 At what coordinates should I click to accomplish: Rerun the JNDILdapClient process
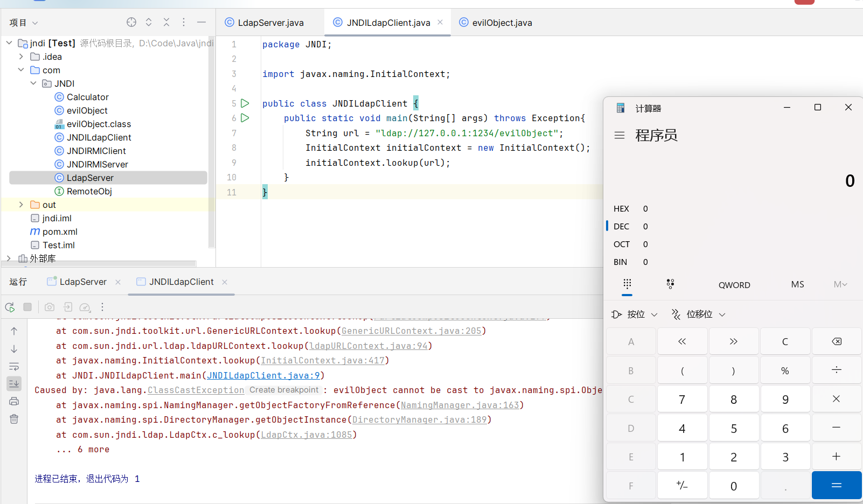coord(10,307)
